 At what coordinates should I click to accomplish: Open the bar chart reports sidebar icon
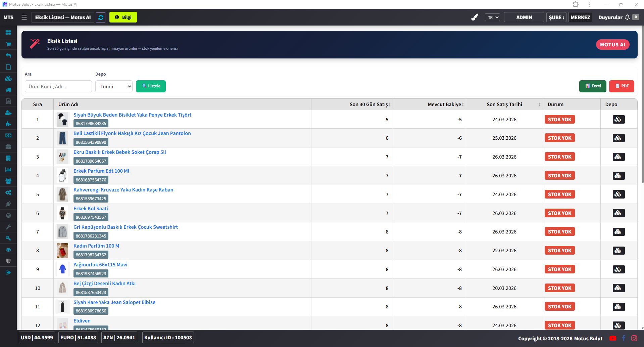click(x=8, y=170)
